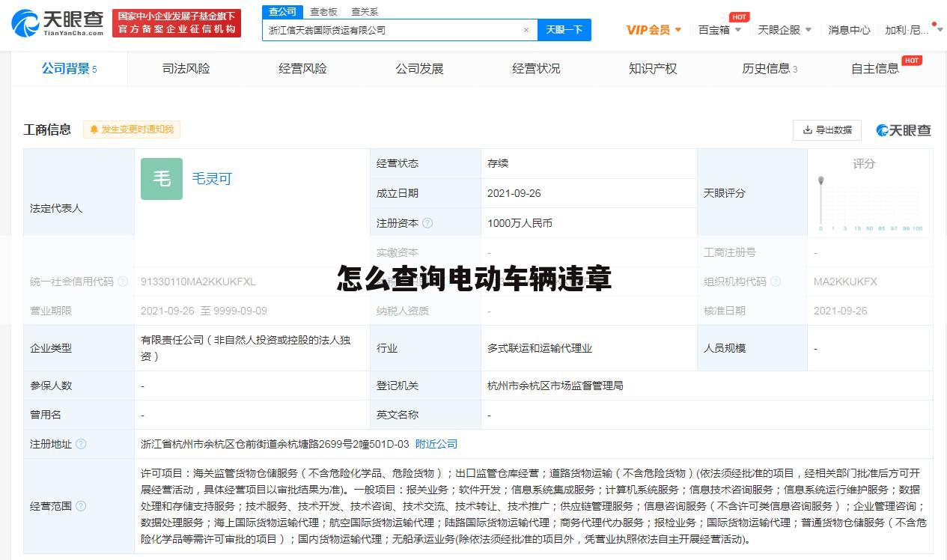The height and width of the screenshot is (560, 947).
Task: Select 1000万人民币 registered capital value
Action: click(x=520, y=223)
